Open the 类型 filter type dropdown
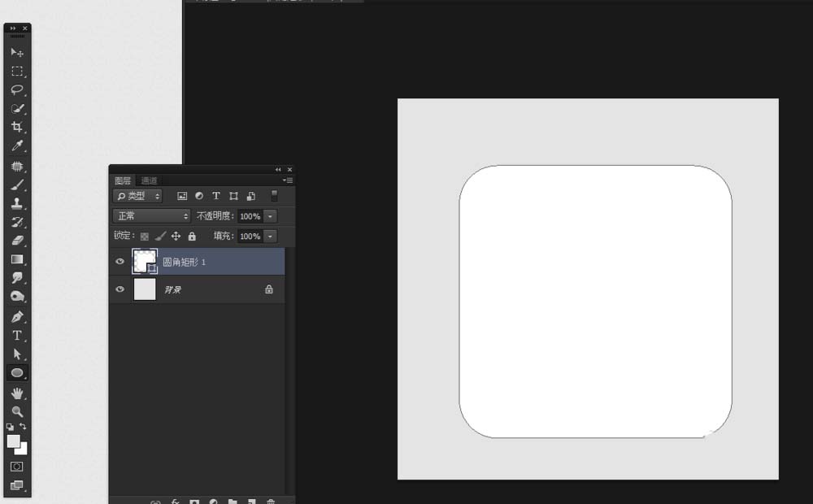Viewport: 813px width, 504px height. [x=137, y=196]
